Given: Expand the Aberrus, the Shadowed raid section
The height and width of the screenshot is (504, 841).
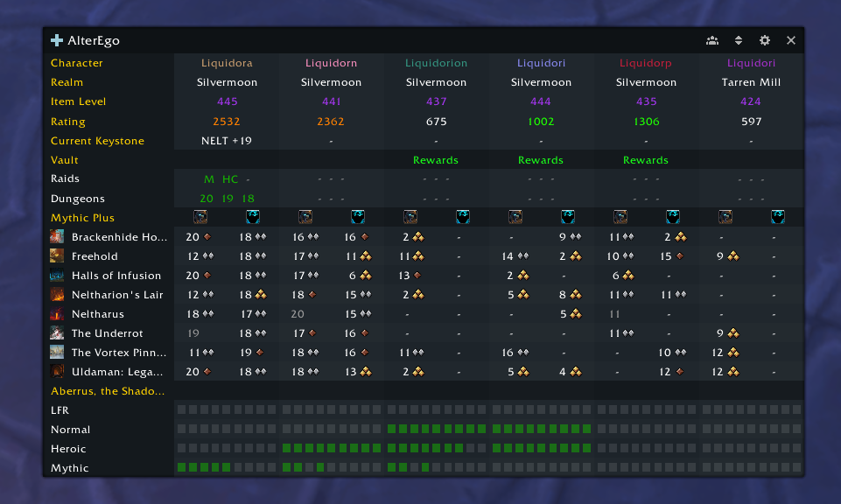Looking at the screenshot, I should tap(107, 390).
